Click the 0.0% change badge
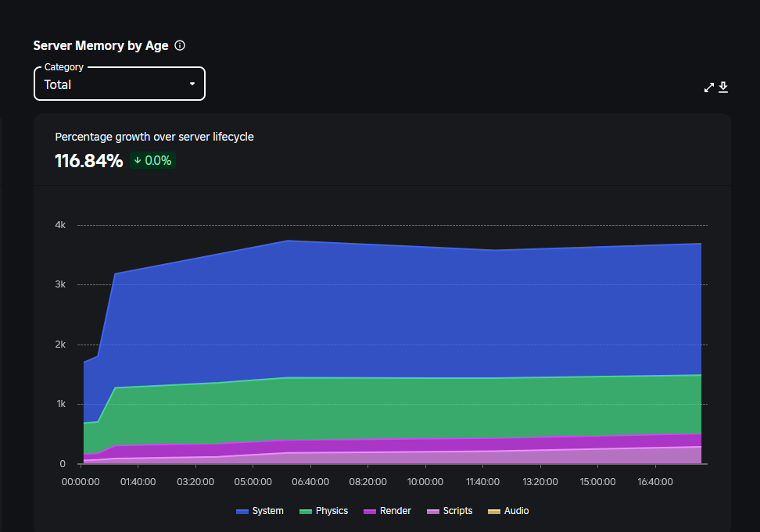The width and height of the screenshot is (760, 532). pyautogui.click(x=152, y=160)
